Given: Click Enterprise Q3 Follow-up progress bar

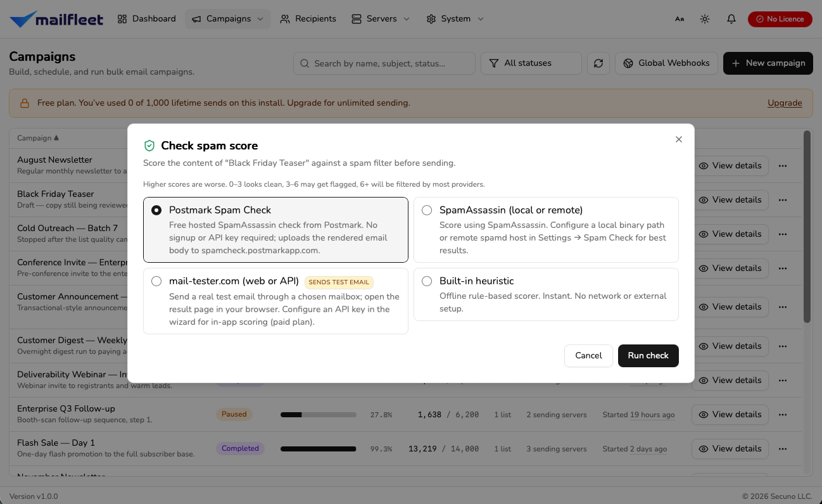Looking at the screenshot, I should coord(319,415).
